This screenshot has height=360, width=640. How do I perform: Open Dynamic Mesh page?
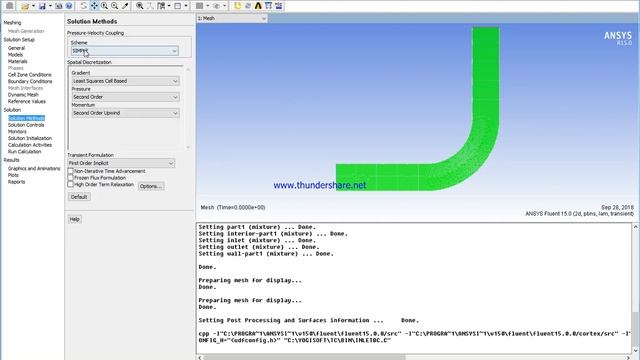point(23,94)
